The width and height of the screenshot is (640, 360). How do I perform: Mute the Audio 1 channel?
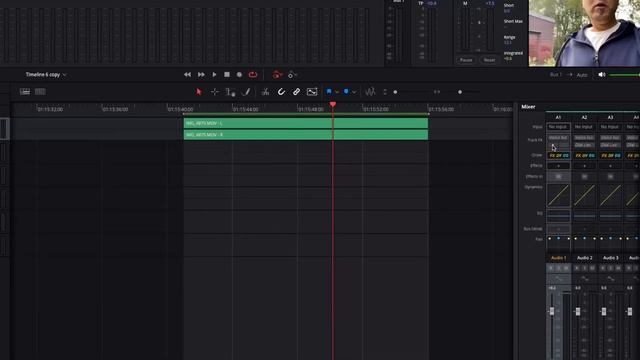(566, 268)
